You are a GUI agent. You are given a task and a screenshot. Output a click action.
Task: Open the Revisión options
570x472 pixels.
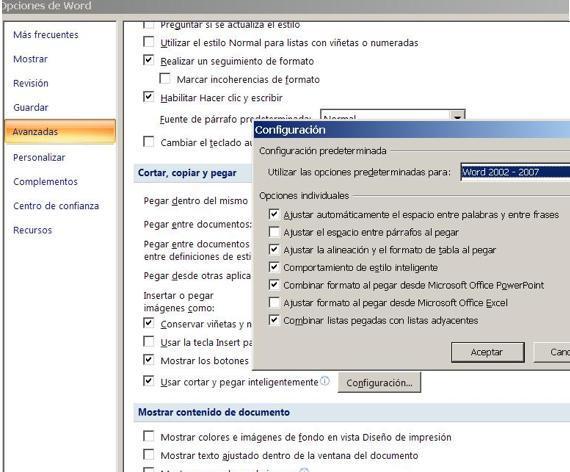[31, 83]
